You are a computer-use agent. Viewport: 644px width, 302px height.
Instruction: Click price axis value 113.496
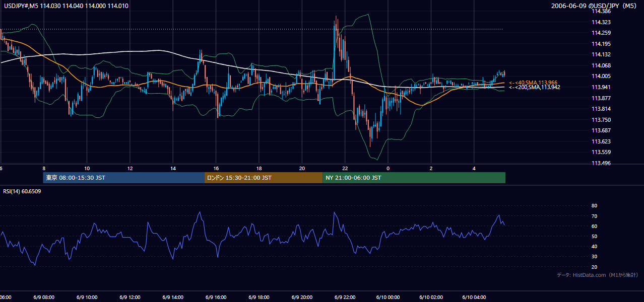point(600,163)
